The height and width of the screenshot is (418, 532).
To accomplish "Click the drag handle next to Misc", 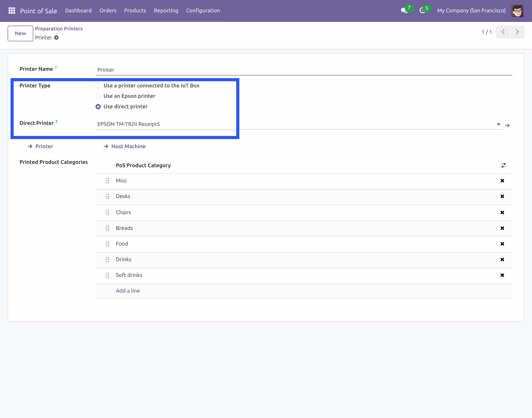I will [107, 180].
